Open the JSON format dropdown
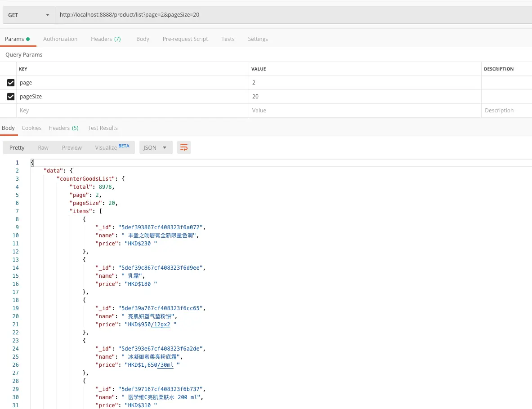Screen dimensions: 532x409 (x=156, y=147)
